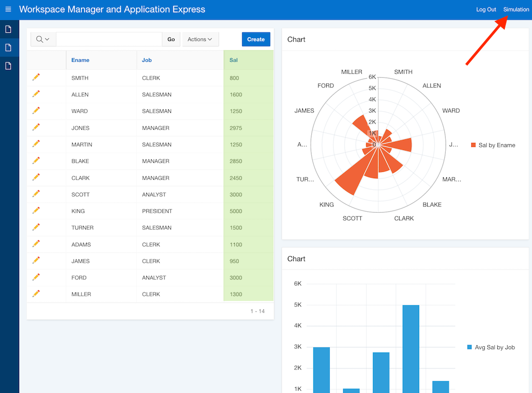The height and width of the screenshot is (393, 532).
Task: Edit FORD's row using the pencil icon
Action: click(36, 277)
